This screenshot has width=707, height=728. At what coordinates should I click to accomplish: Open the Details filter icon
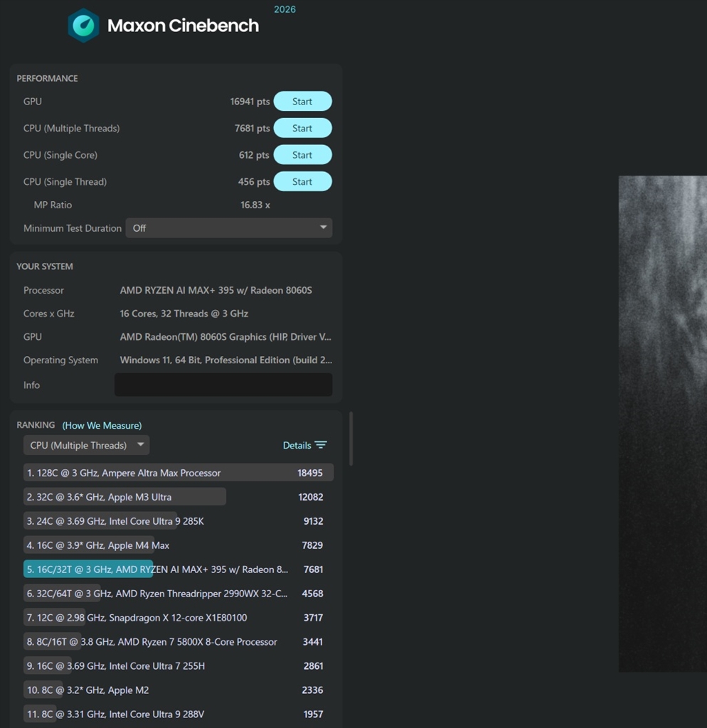321,445
